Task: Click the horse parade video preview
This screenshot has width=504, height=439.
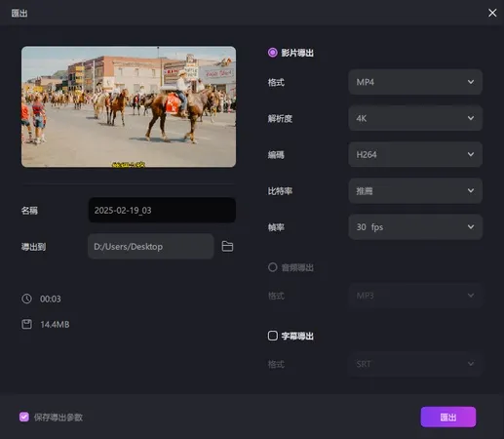Action: tap(129, 106)
